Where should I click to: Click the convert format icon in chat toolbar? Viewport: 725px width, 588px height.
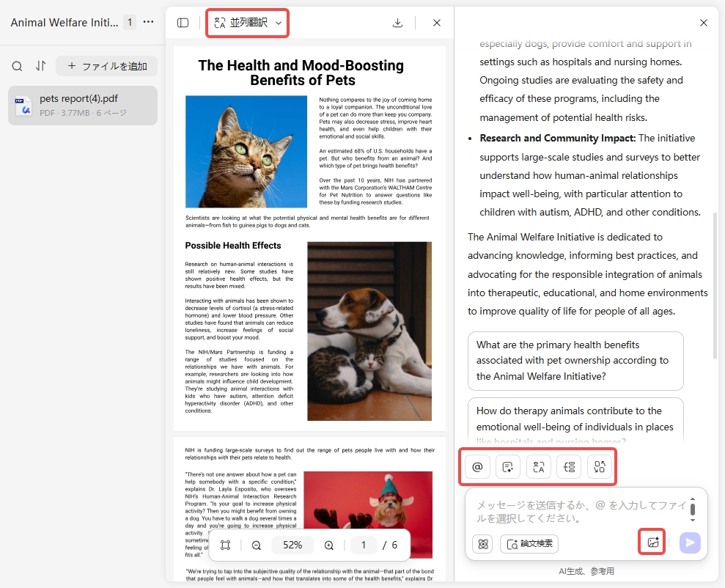click(x=600, y=467)
